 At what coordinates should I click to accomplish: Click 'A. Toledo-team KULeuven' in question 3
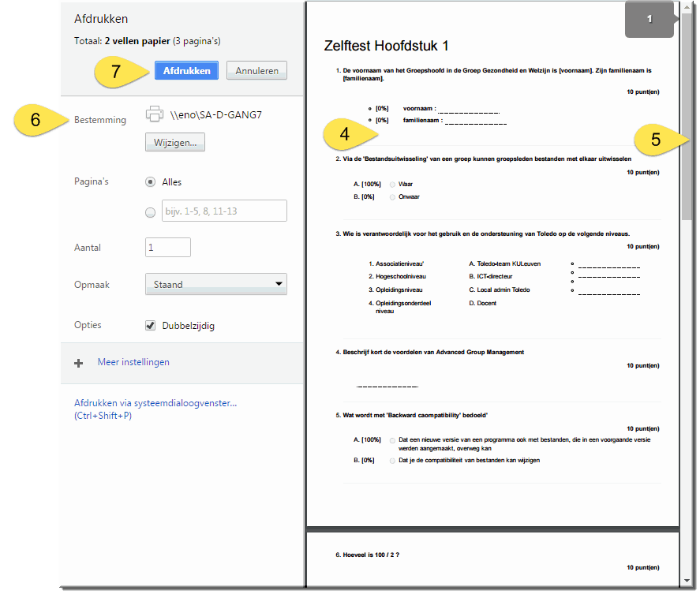[505, 263]
